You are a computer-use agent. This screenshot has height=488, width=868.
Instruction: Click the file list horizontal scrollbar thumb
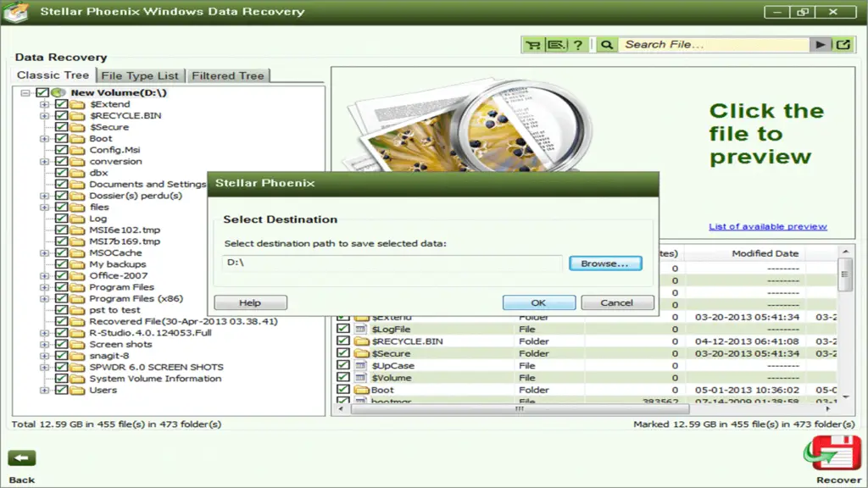pos(520,409)
